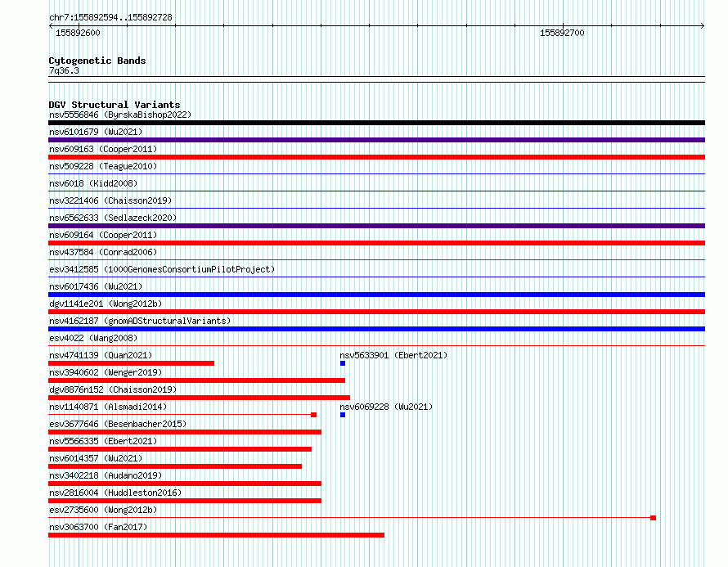Viewport: 728px width, 567px height.
Task: Open nsv4162187 (gnomADStructuralVariants) label
Action: pyautogui.click(x=140, y=321)
